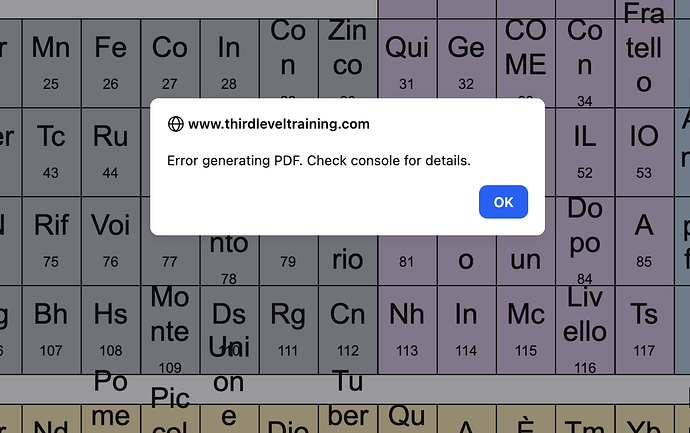Screen dimensions: 690x433
Task: Click the Rg element cell numbered 111
Action: click(288, 326)
